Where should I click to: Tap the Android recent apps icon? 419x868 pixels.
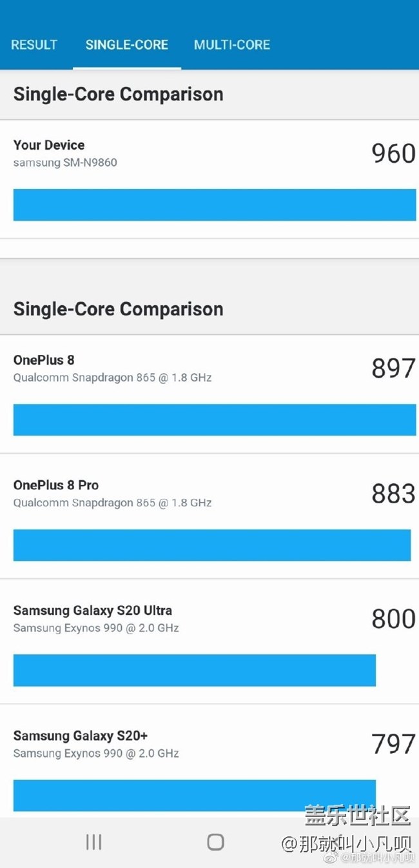(94, 842)
